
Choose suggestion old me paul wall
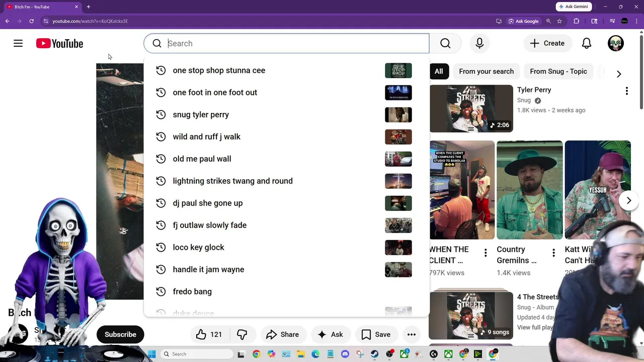coord(286,159)
